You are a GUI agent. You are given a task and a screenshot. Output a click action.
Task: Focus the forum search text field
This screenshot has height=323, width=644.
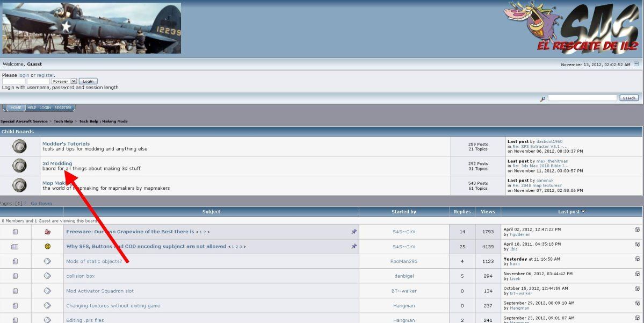(582, 98)
